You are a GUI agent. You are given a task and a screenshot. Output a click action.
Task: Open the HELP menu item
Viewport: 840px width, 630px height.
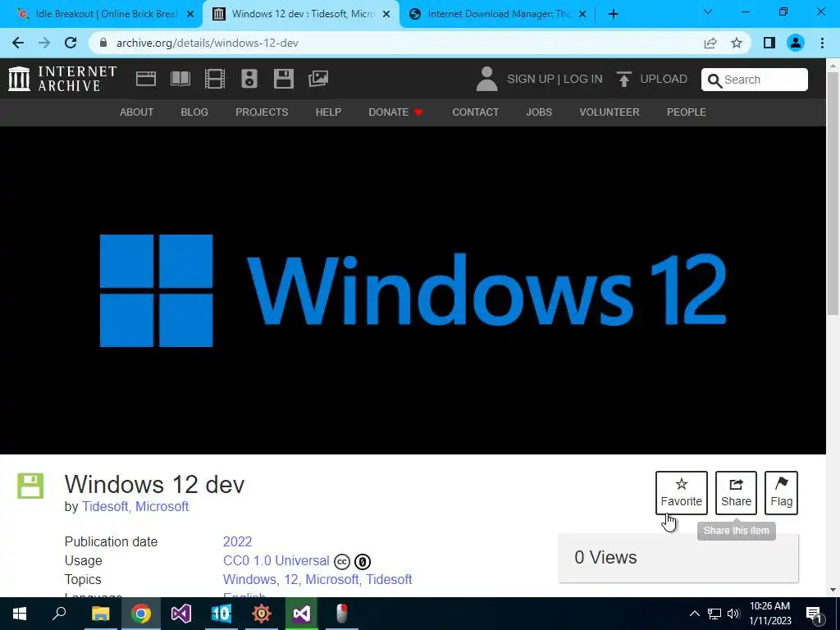click(x=328, y=112)
